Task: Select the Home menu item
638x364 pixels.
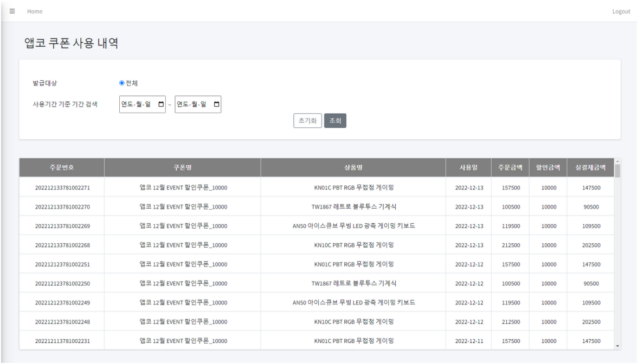Action: point(35,11)
